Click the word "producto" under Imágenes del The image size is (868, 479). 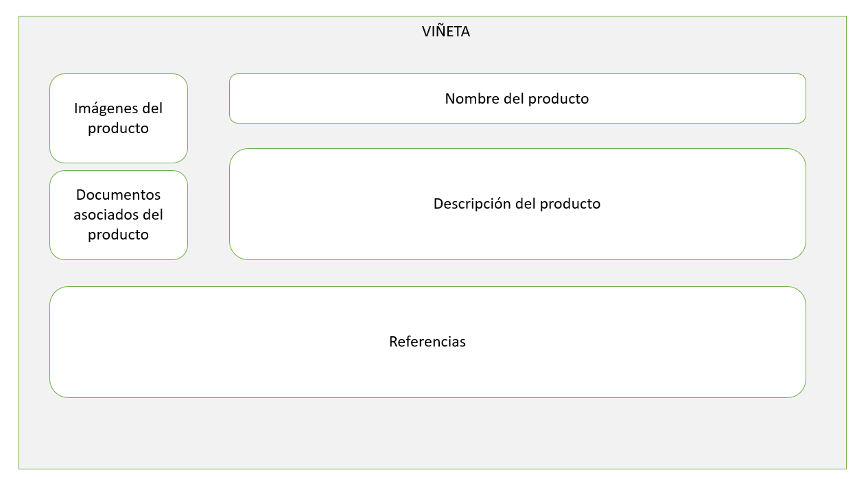tap(118, 128)
